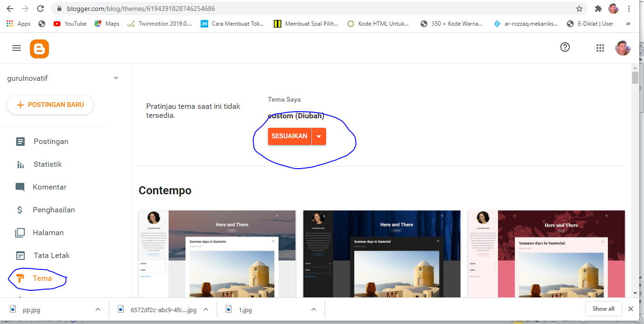Open Twinmotion 2019 bookmark
Screen dimensions: 644x324
pyautogui.click(x=160, y=23)
